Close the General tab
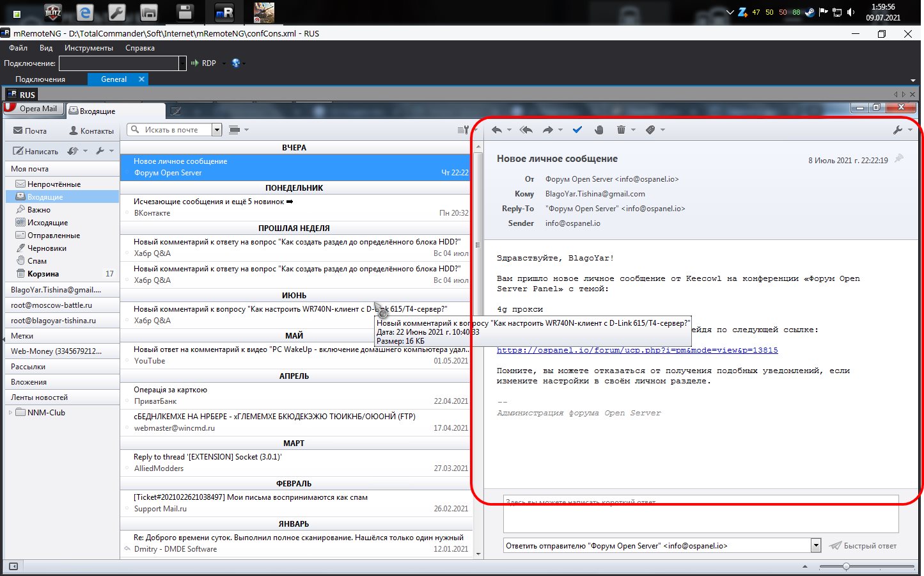Screen dimensions: 924x576 (x=141, y=79)
